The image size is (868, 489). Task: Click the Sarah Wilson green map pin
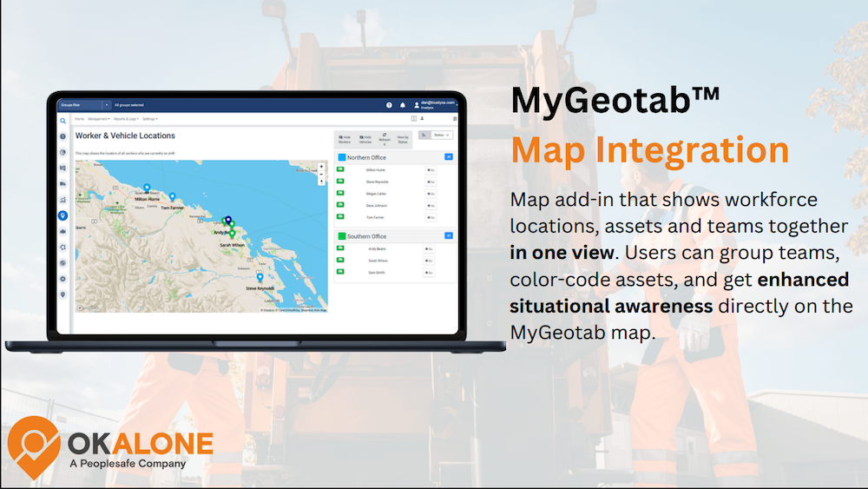pos(233,235)
